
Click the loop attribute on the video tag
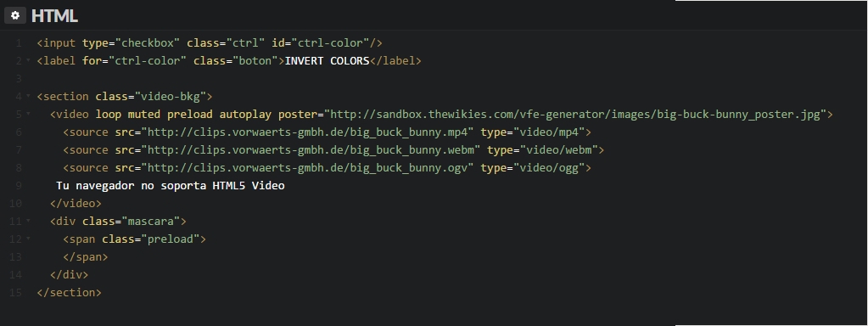(x=109, y=115)
